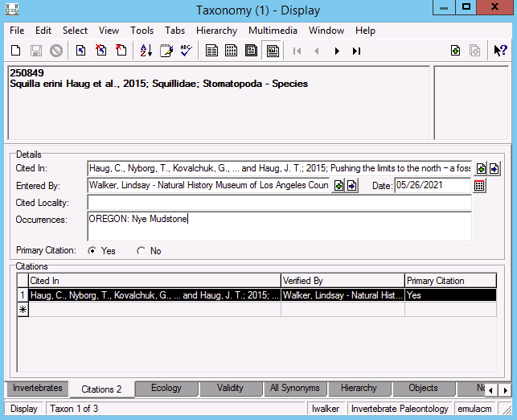
Task: Click the Primary Citation column header
Action: (x=451, y=281)
